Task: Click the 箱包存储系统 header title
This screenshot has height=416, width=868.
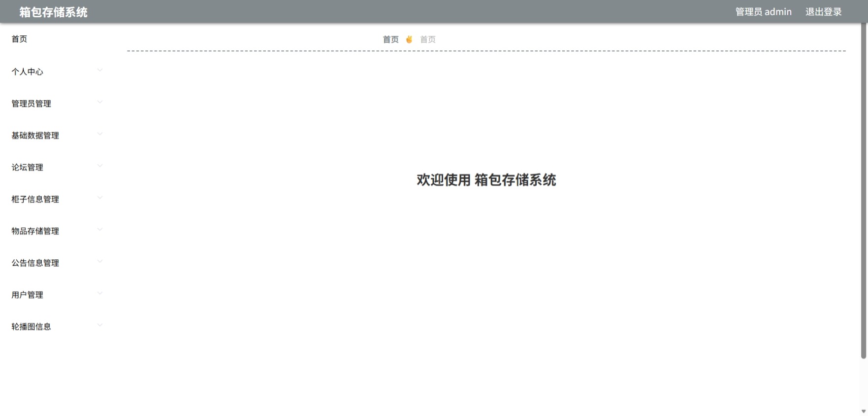Action: click(x=54, y=12)
